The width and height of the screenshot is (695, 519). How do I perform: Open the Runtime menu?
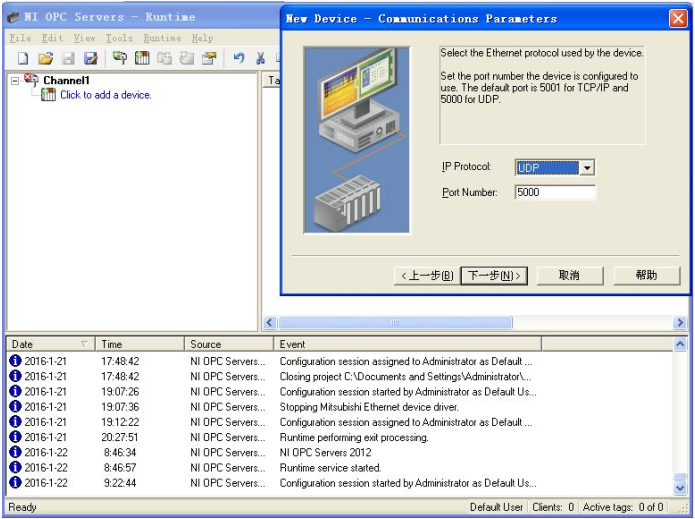click(162, 38)
